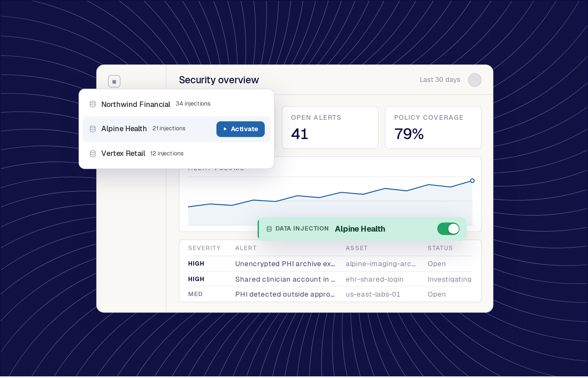The image size is (588, 378).
Task: Open the Open Alerts card
Action: coord(330,128)
